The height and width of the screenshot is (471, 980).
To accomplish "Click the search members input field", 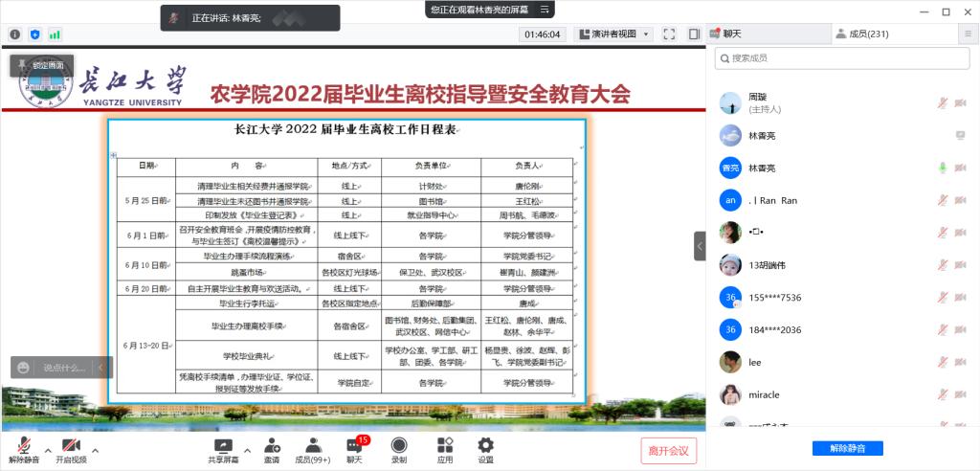I will [x=842, y=57].
